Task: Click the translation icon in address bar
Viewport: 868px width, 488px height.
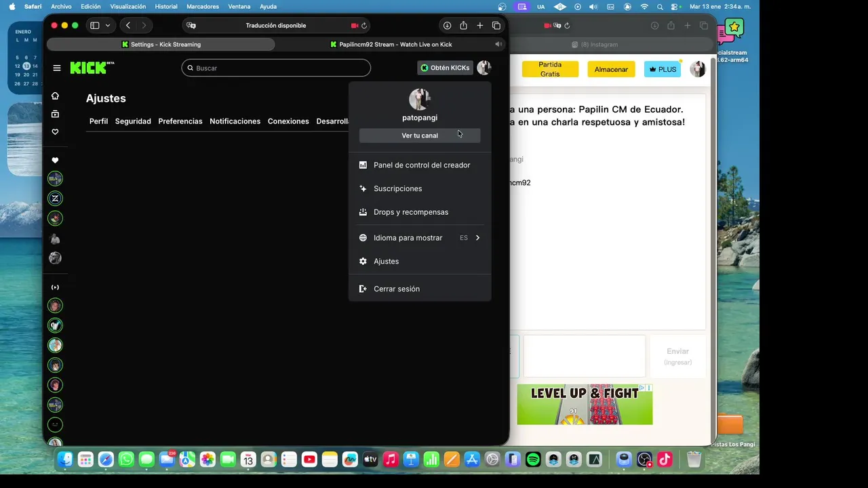Action: pyautogui.click(x=191, y=26)
